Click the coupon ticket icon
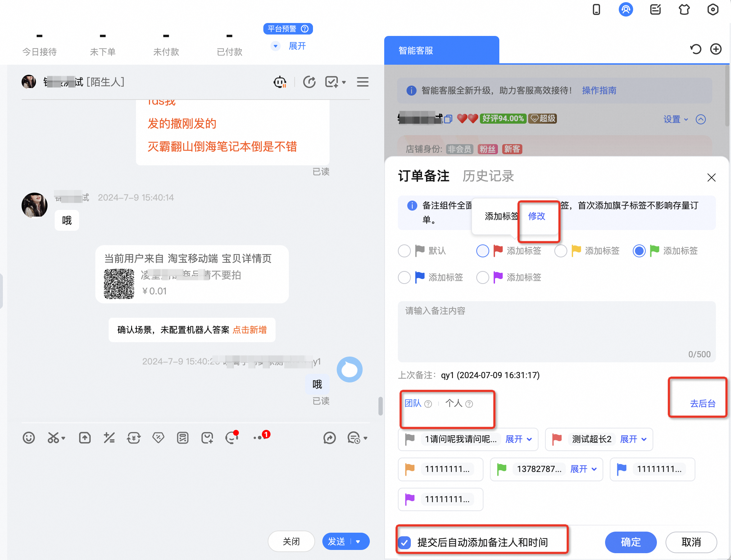Viewport: 731px width, 560px height. coord(158,438)
